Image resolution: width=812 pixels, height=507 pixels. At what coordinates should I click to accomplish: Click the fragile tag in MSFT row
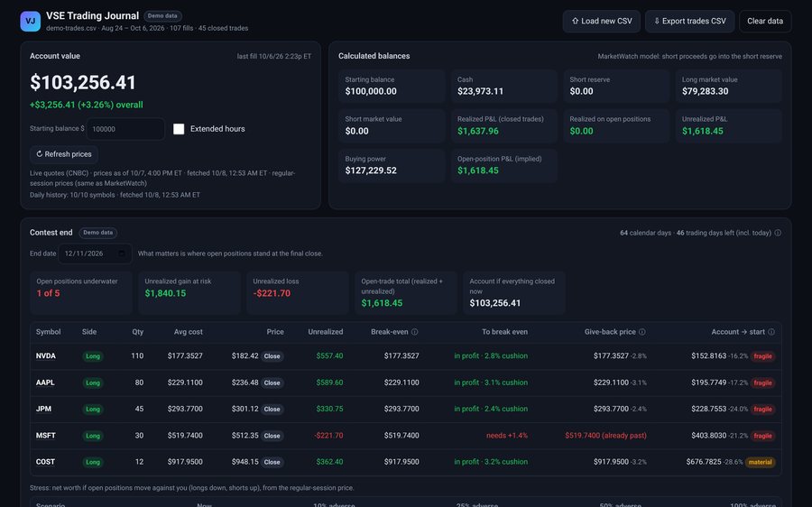762,436
